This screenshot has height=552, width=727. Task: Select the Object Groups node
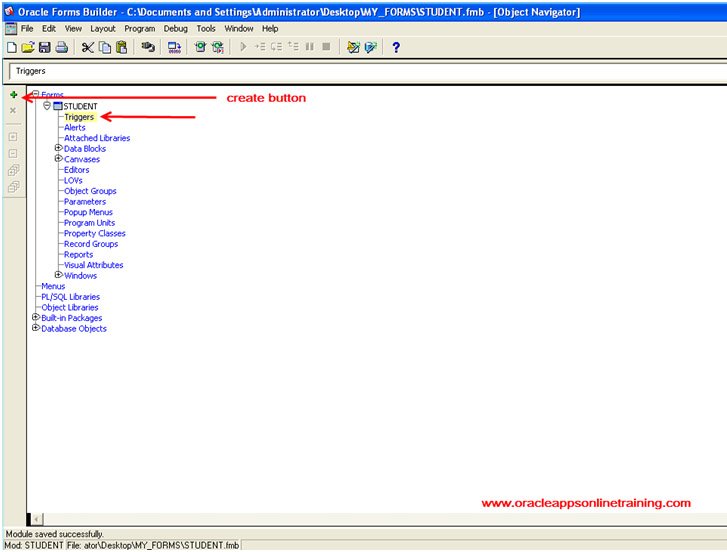pos(90,191)
